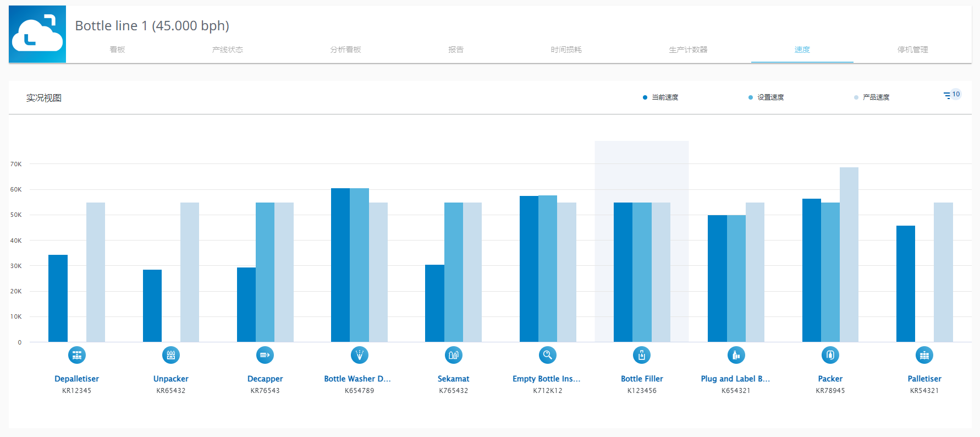Click the Sekamat bottles icon
The image size is (980, 437).
pos(454,356)
